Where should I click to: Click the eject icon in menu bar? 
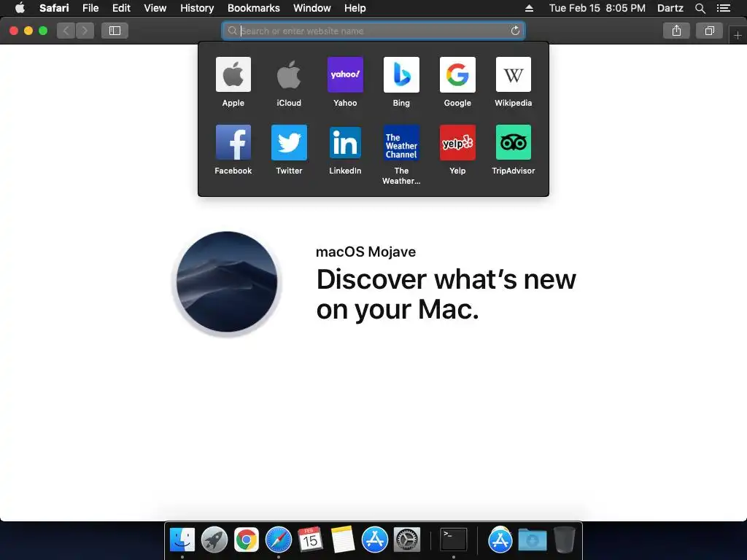(529, 8)
